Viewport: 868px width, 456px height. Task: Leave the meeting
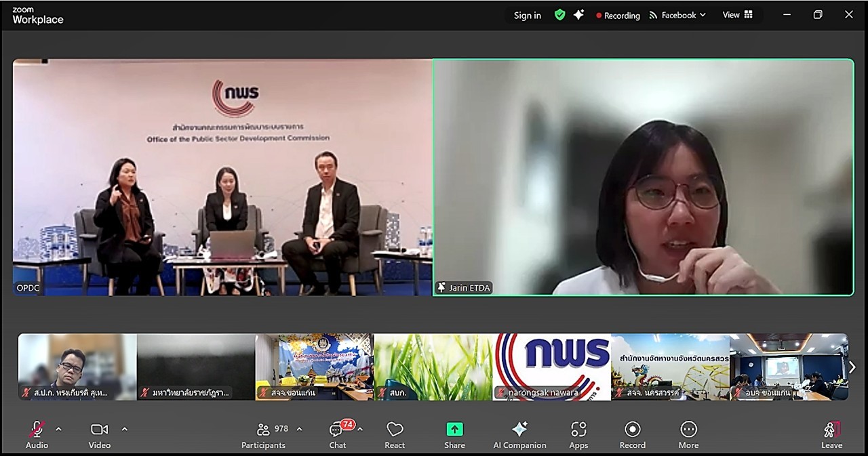(831, 435)
